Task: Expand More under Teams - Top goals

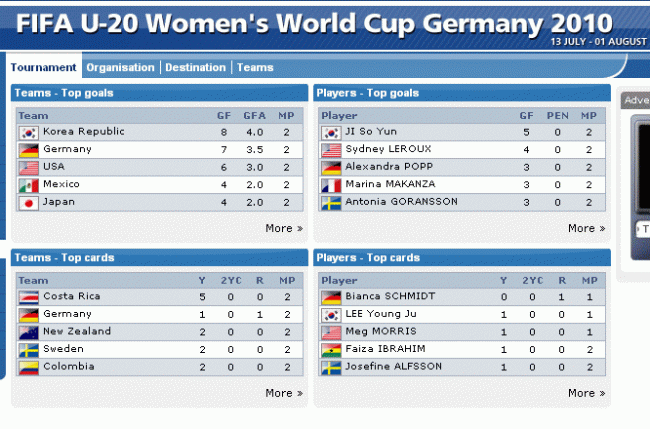Action: click(x=283, y=228)
